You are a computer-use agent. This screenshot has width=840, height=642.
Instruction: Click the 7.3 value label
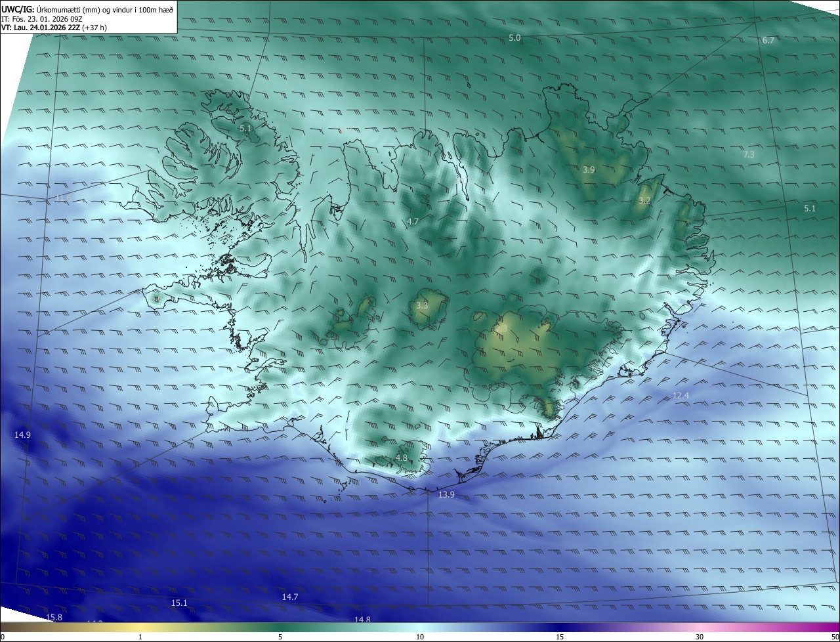[x=749, y=154]
